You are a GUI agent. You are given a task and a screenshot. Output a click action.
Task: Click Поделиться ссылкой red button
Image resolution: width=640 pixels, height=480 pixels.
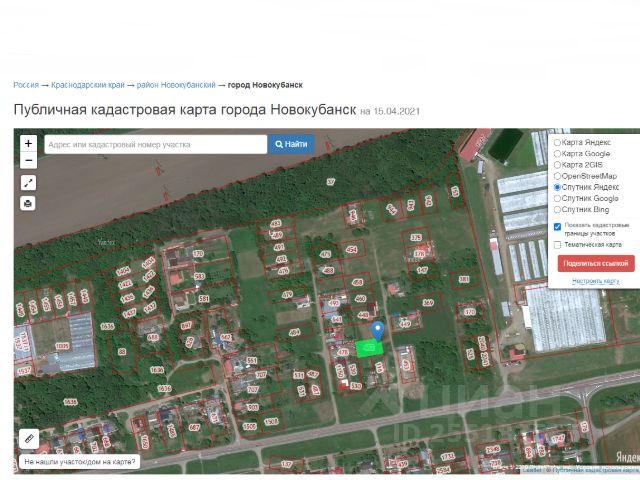[x=596, y=263]
